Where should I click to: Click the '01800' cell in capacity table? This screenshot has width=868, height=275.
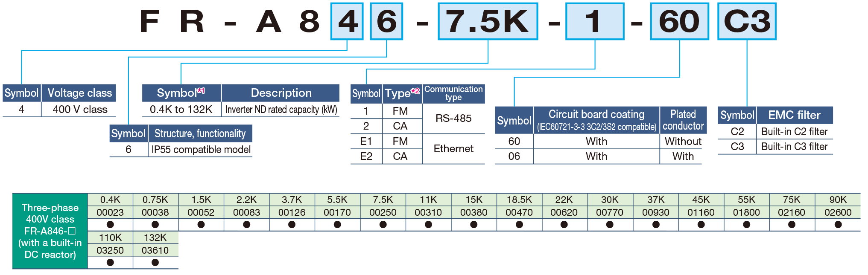(x=746, y=212)
